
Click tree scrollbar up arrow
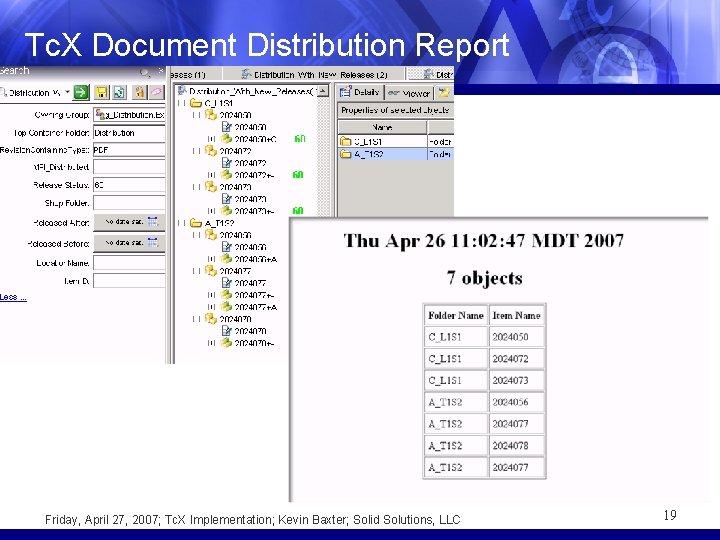(x=323, y=91)
